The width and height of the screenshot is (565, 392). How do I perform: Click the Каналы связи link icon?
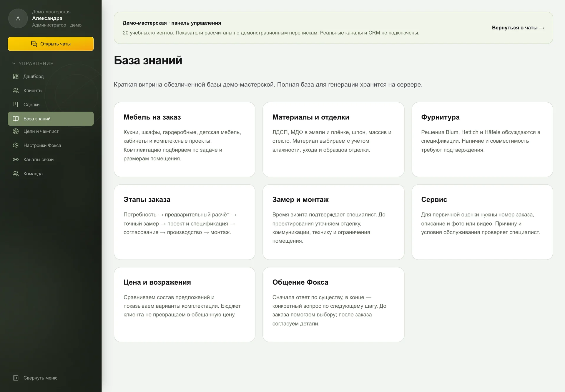(x=16, y=160)
